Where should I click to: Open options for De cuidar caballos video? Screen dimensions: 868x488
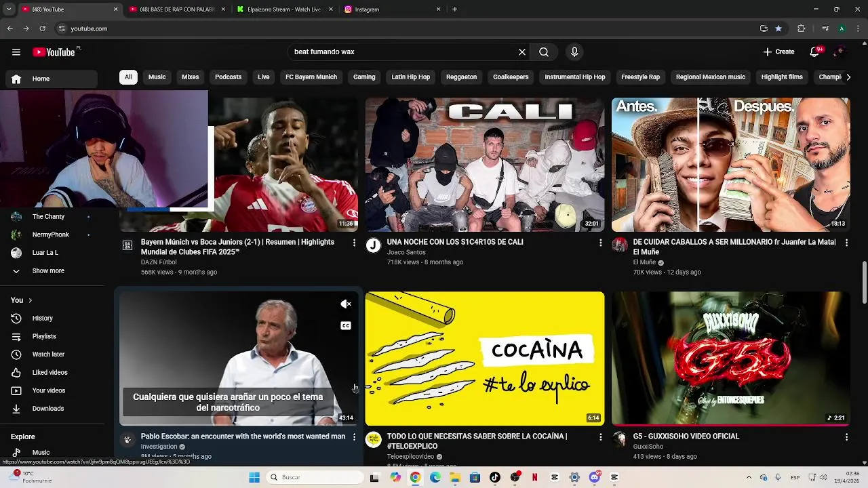846,243
